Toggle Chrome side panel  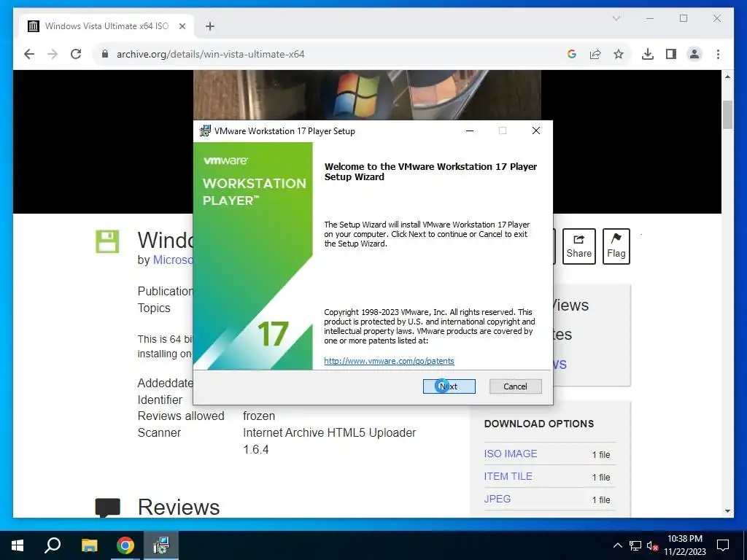[671, 54]
